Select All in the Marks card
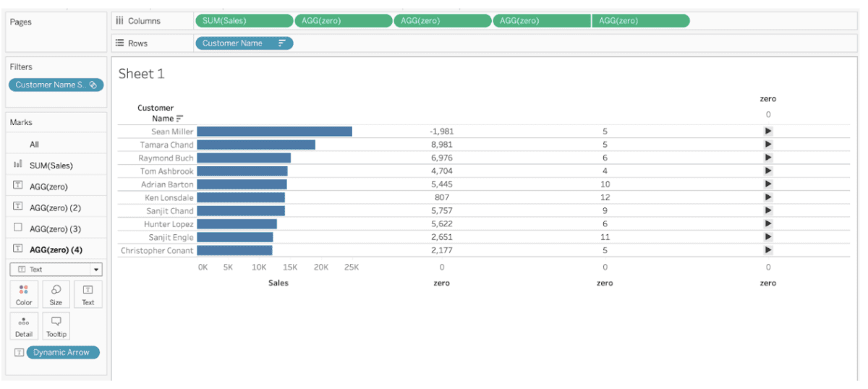This screenshot has height=389, width=868. 56,145
